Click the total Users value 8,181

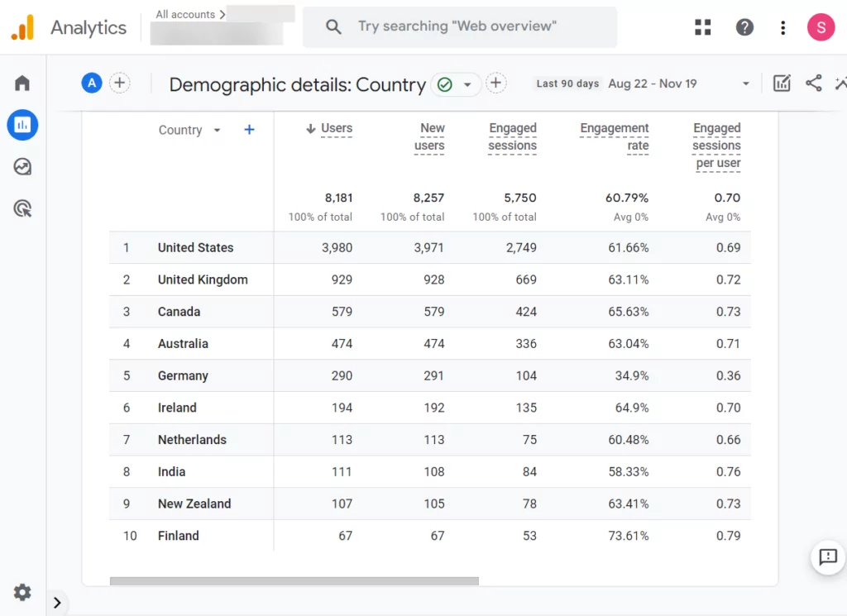click(338, 198)
